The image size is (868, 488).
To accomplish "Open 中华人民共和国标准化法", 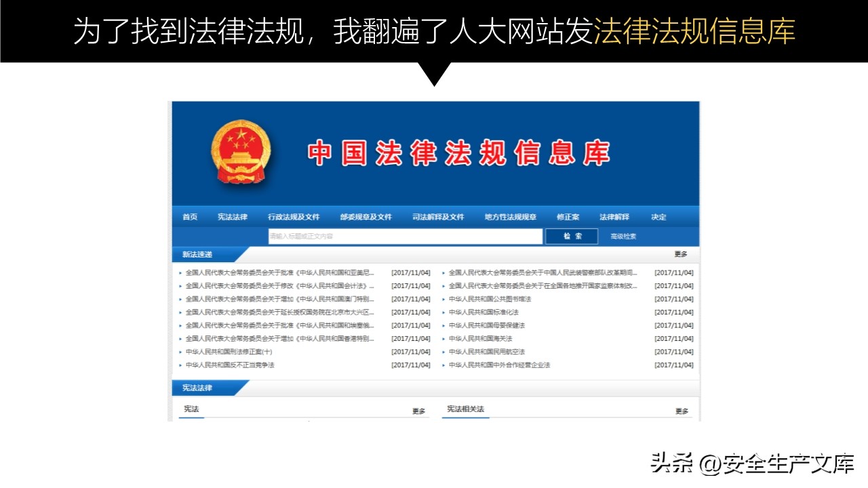I will click(484, 312).
